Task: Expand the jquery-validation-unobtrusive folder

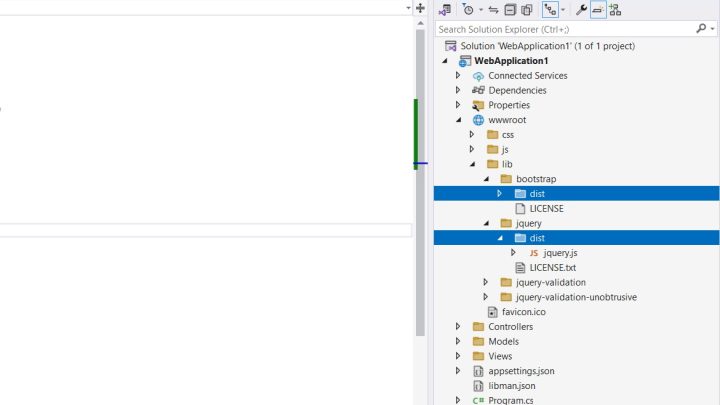Action: (485, 297)
